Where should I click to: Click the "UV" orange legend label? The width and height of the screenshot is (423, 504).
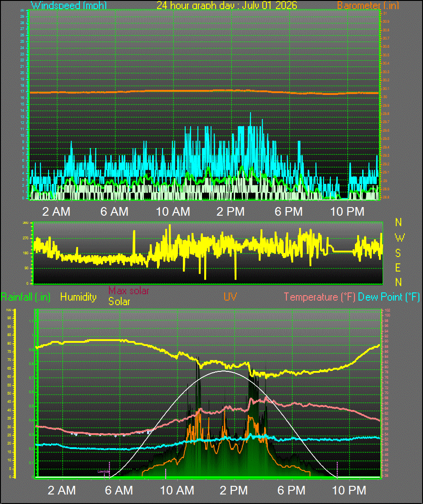230,296
